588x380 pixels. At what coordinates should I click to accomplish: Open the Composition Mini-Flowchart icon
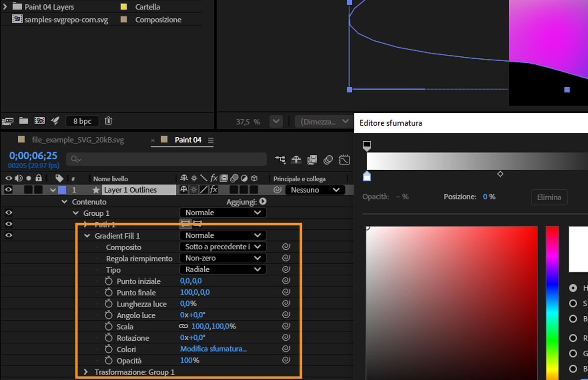pos(280,159)
